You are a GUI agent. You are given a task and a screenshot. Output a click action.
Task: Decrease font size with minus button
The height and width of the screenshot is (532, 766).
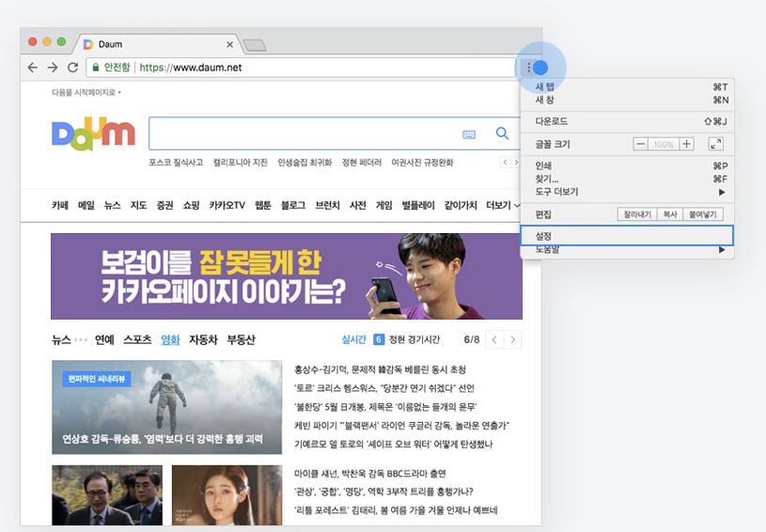(640, 144)
